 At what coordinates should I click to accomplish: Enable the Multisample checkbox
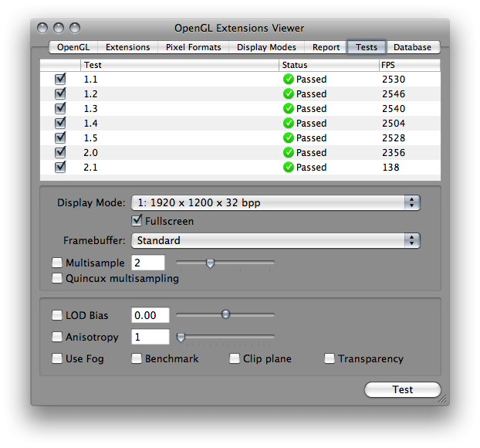click(57, 263)
